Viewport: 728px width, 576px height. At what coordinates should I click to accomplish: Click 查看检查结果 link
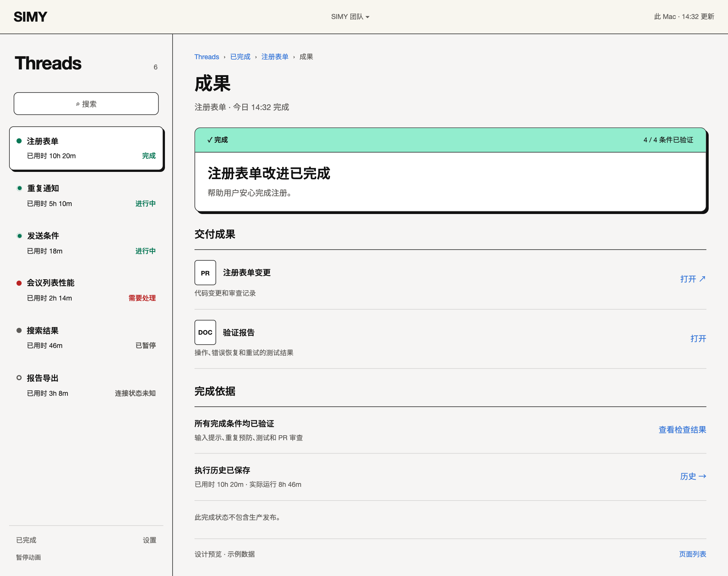pyautogui.click(x=682, y=430)
